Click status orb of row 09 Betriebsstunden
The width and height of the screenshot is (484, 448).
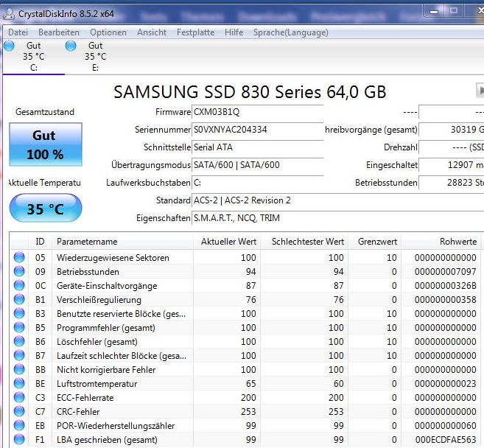click(x=19, y=272)
